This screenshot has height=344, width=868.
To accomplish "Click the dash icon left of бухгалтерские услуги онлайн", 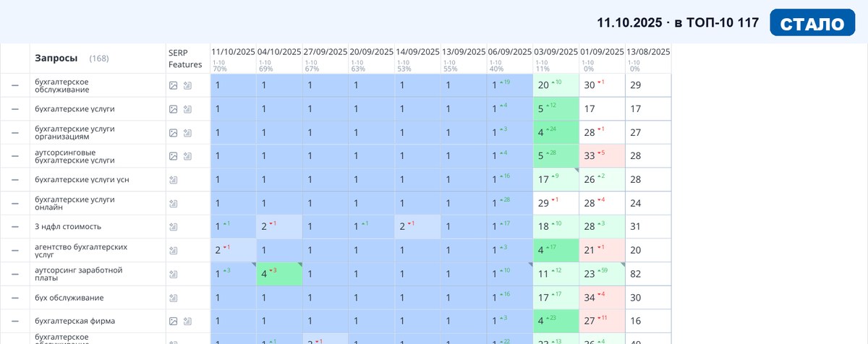I will (14, 203).
